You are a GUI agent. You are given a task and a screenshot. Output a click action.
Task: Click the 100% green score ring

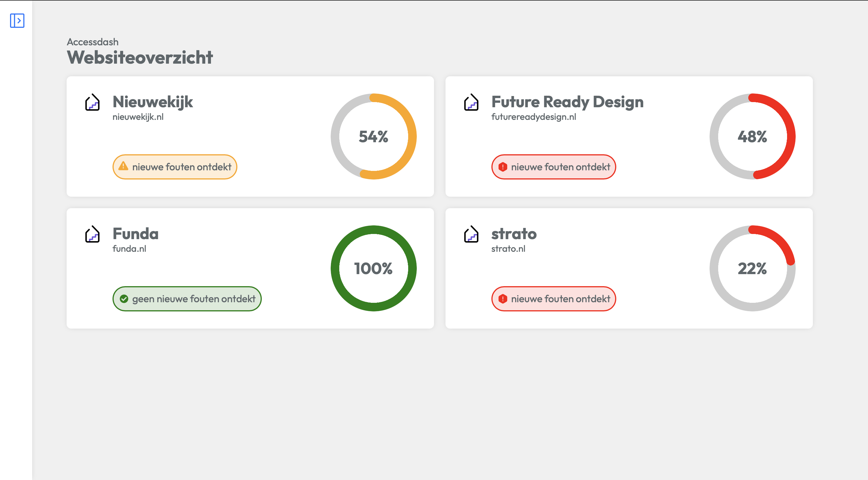click(x=373, y=269)
